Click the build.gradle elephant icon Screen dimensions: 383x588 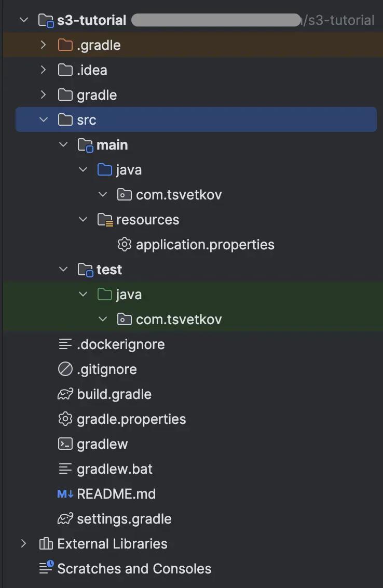pyautogui.click(x=65, y=394)
